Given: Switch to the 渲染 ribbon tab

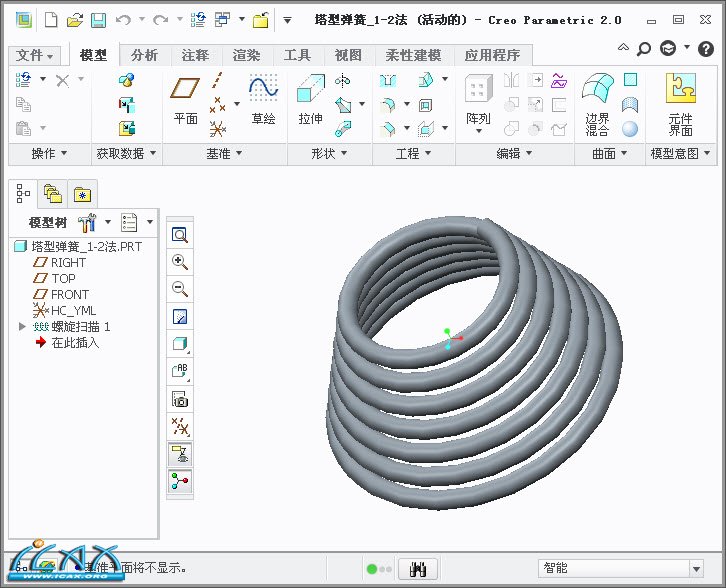Looking at the screenshot, I should pos(246,56).
